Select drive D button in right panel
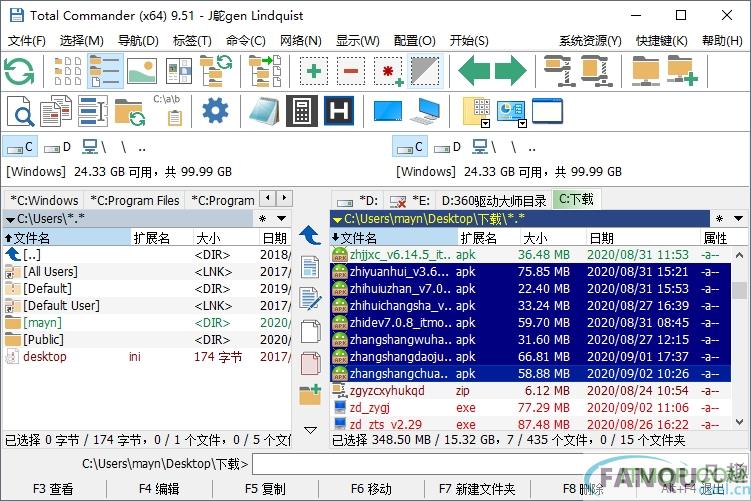Image resolution: width=751 pixels, height=501 pixels. (447, 147)
